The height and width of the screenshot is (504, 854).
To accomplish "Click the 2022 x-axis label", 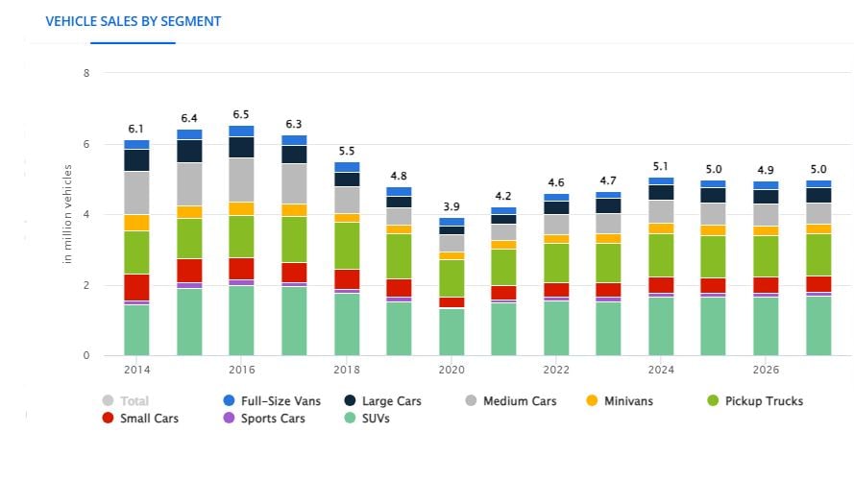I will point(556,371).
